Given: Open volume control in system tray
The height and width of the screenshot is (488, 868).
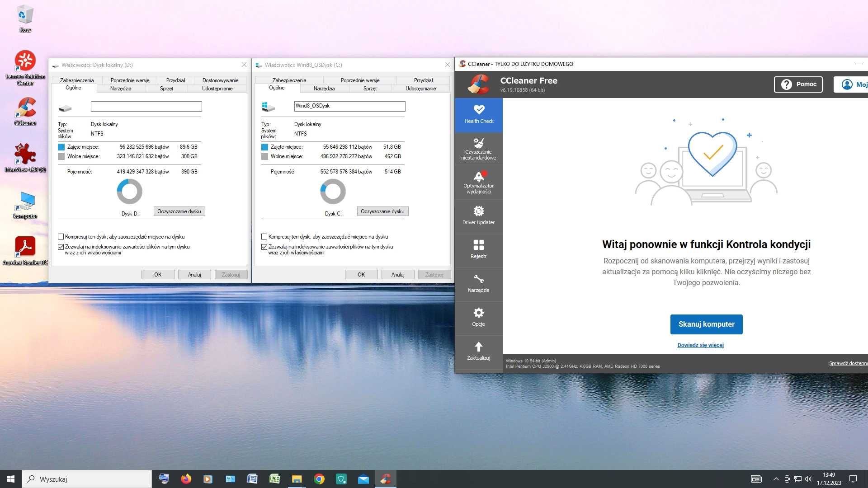Looking at the screenshot, I should coord(808,479).
